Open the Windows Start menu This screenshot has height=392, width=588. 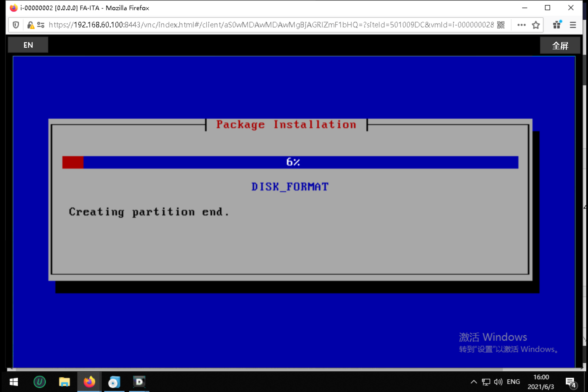14,382
